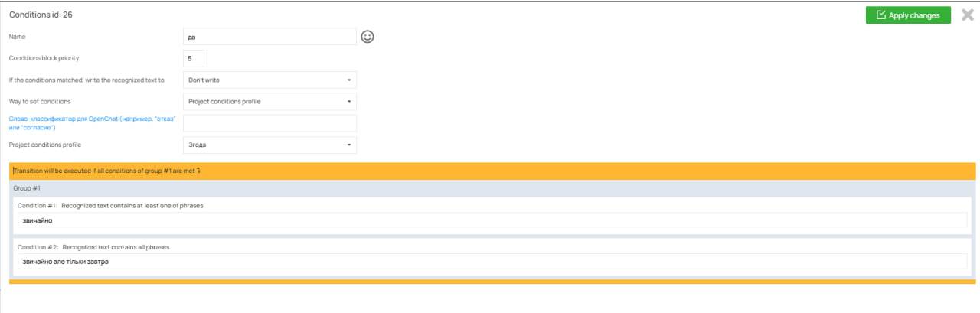Close the conditions dialog with the X

tap(967, 15)
